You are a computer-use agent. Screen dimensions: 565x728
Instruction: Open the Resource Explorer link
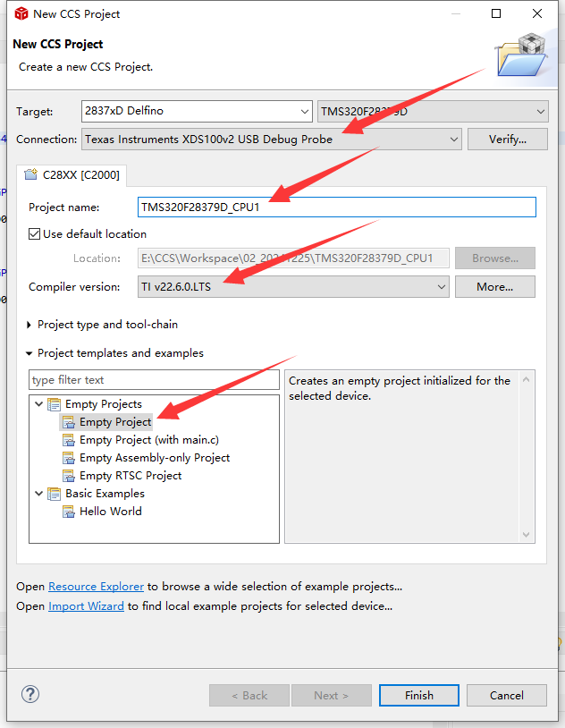[x=96, y=587]
